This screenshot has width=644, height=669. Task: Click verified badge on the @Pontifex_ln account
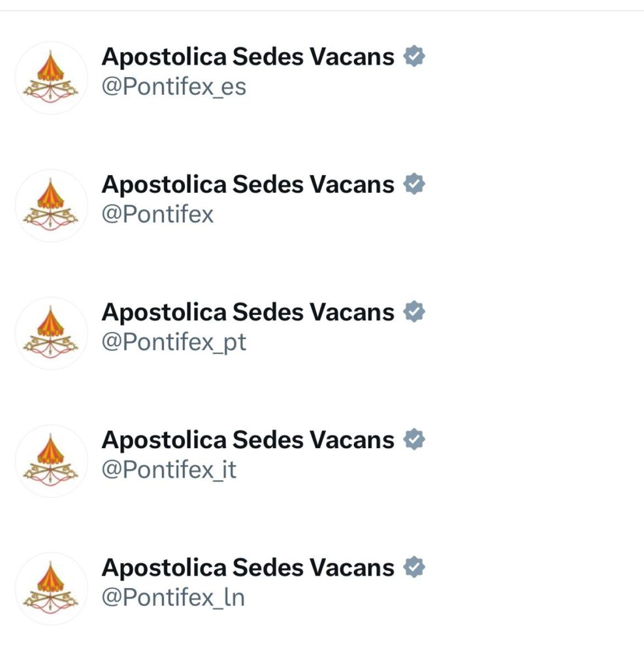pyautogui.click(x=414, y=568)
